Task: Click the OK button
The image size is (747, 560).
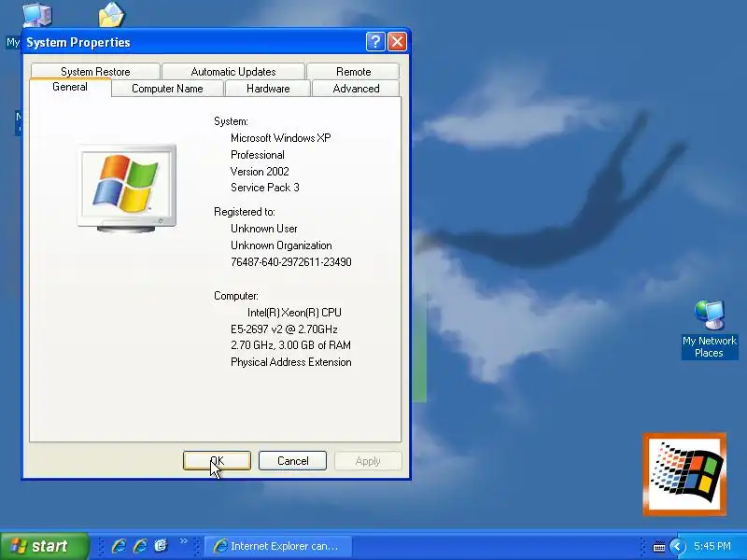Action: click(x=217, y=460)
